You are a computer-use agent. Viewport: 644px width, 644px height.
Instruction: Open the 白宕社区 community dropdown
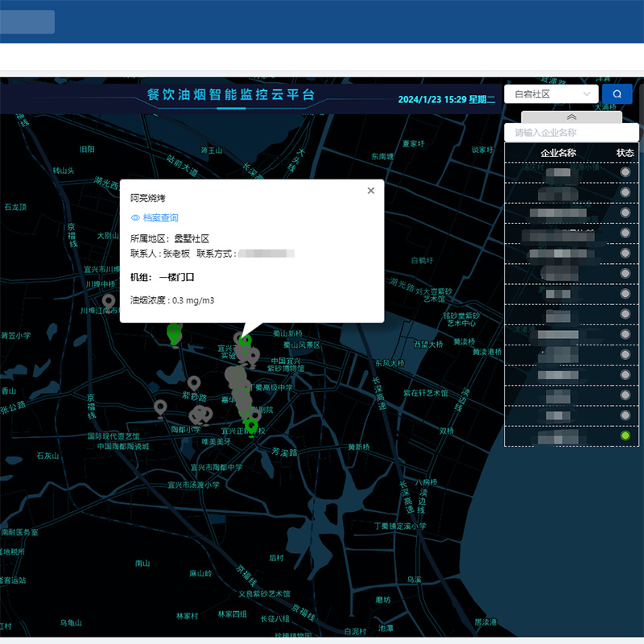coord(551,94)
